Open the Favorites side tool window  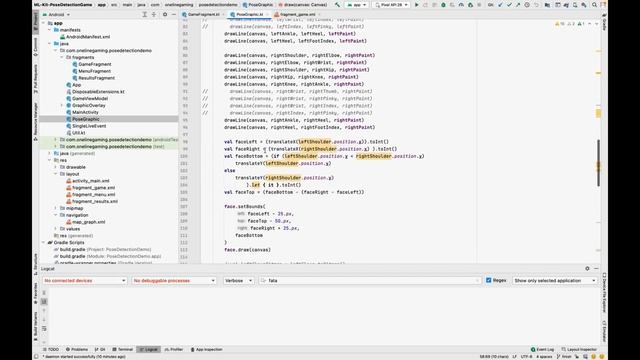tap(36, 294)
